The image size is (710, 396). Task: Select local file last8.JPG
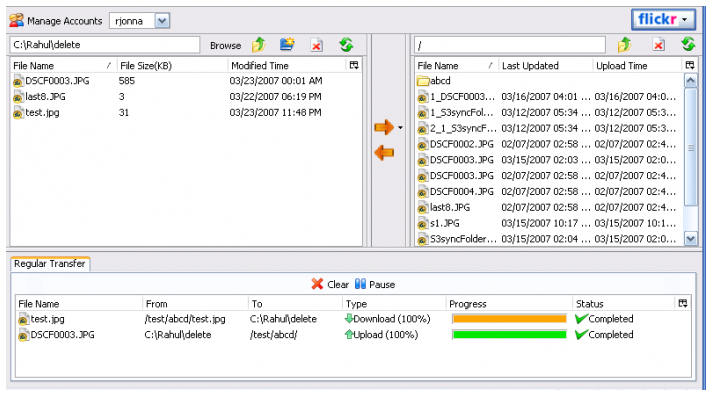pos(186,97)
